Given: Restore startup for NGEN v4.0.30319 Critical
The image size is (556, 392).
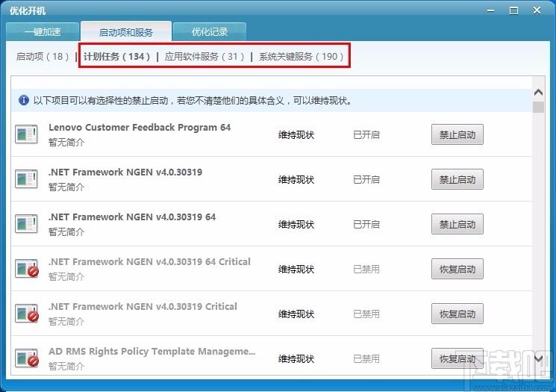Looking at the screenshot, I should 457,314.
